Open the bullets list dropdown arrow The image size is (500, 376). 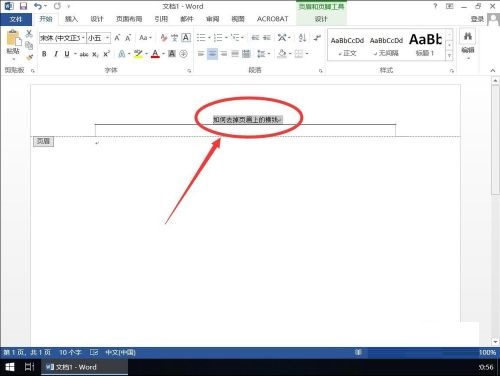209,38
